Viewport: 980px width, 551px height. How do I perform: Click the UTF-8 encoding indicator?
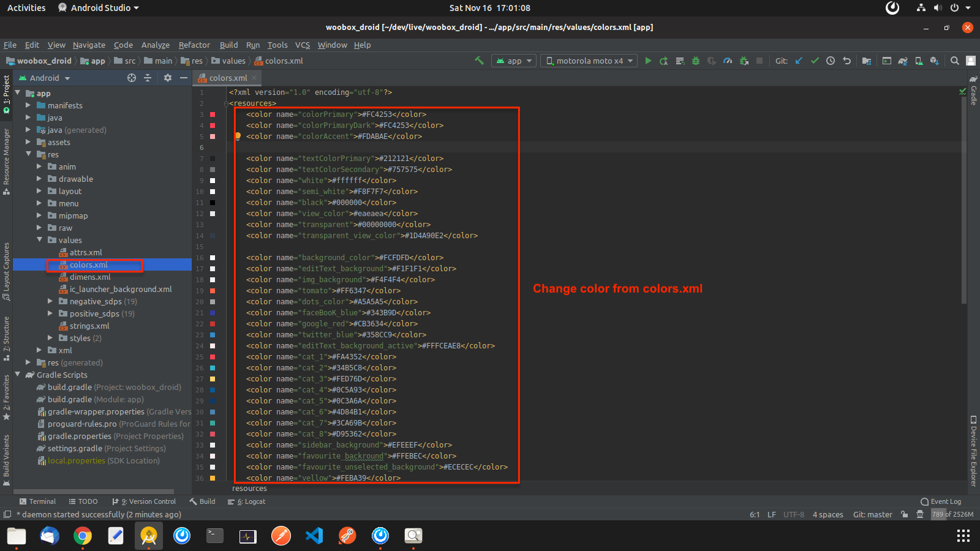pos(794,514)
